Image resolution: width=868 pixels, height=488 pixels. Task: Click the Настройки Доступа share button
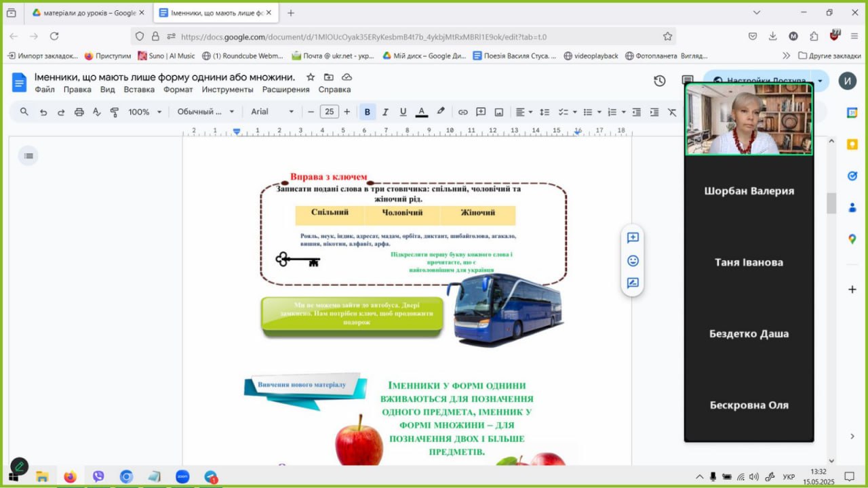pos(759,81)
